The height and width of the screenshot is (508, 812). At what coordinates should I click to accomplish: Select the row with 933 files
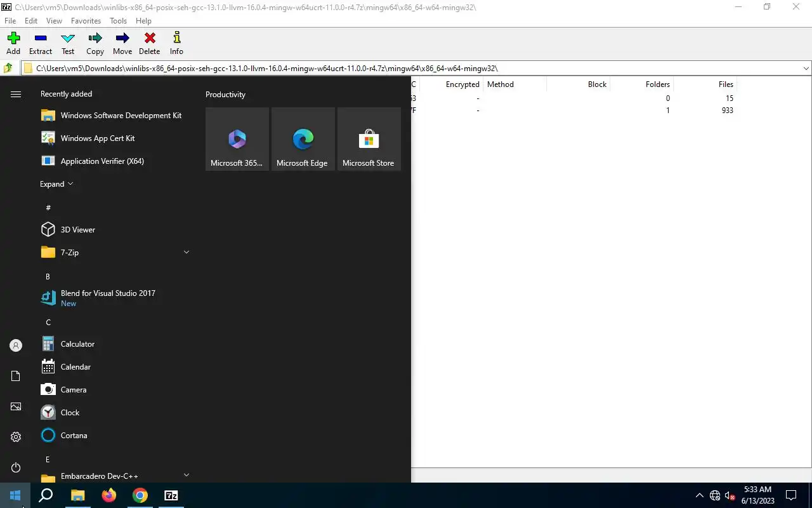pos(612,110)
